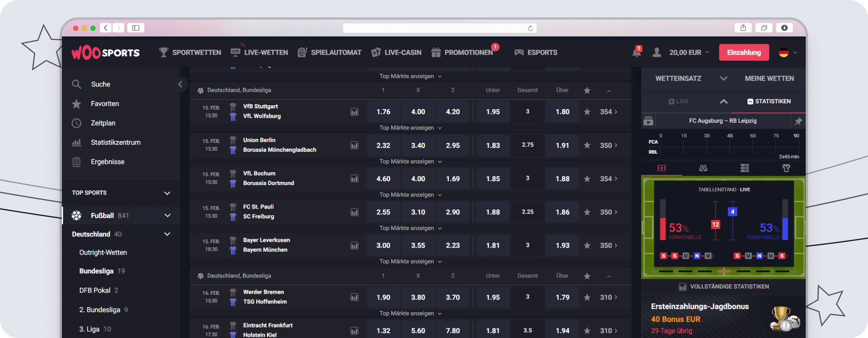
Task: Select odds 1.76 for VfB Stuttgart win
Action: pyautogui.click(x=383, y=112)
